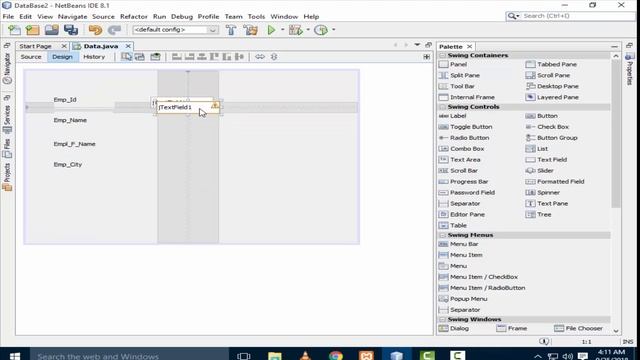Collapse the Swing Controls palette category
Viewport: 640px width, 360px height.
coord(442,107)
